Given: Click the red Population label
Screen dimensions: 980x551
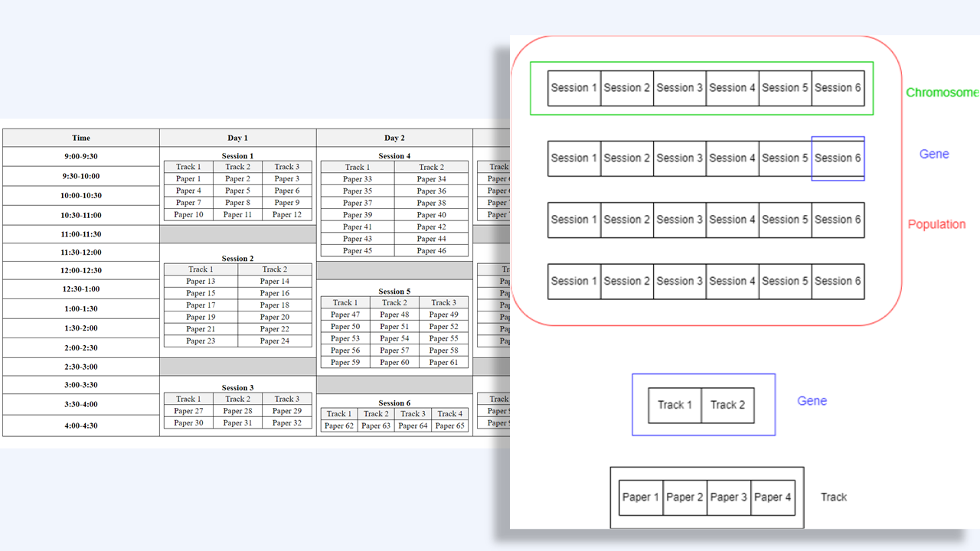Looking at the screenshot, I should tap(936, 225).
